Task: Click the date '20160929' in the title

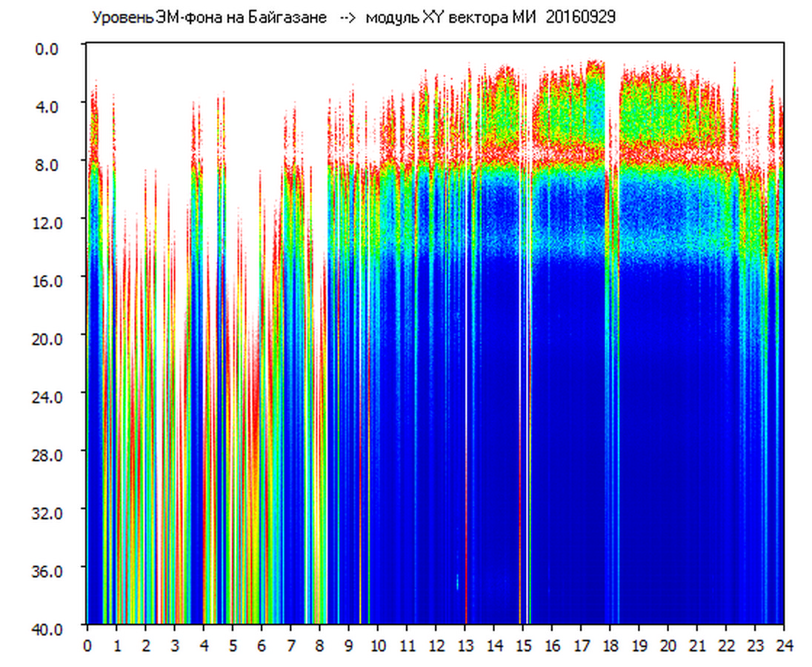Action: pos(580,18)
